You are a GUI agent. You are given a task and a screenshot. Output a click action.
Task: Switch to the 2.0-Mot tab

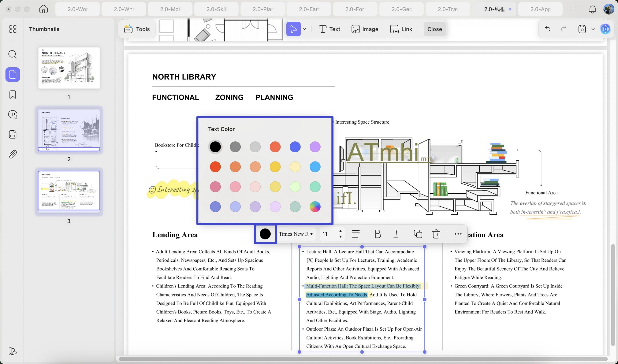(x=170, y=9)
